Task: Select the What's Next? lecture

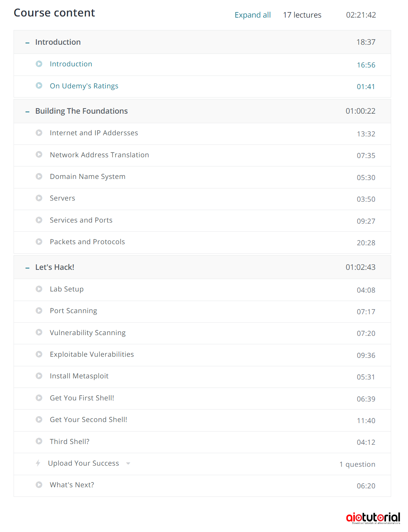Action: point(72,485)
